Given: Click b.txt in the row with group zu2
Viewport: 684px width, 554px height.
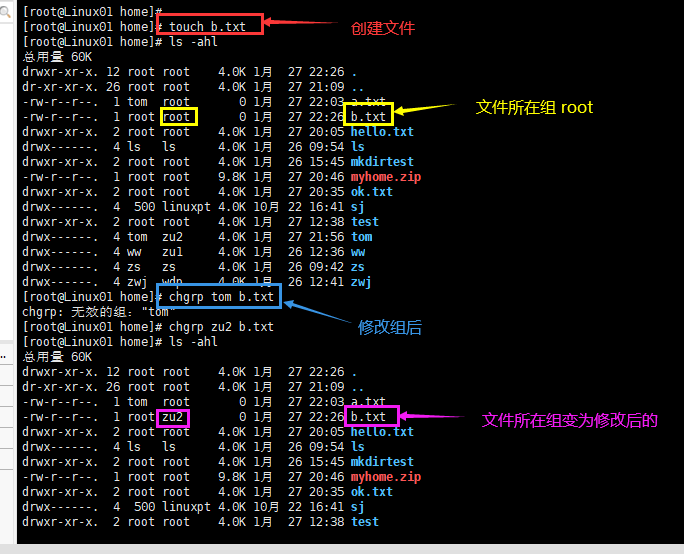Looking at the screenshot, I should click(x=368, y=417).
